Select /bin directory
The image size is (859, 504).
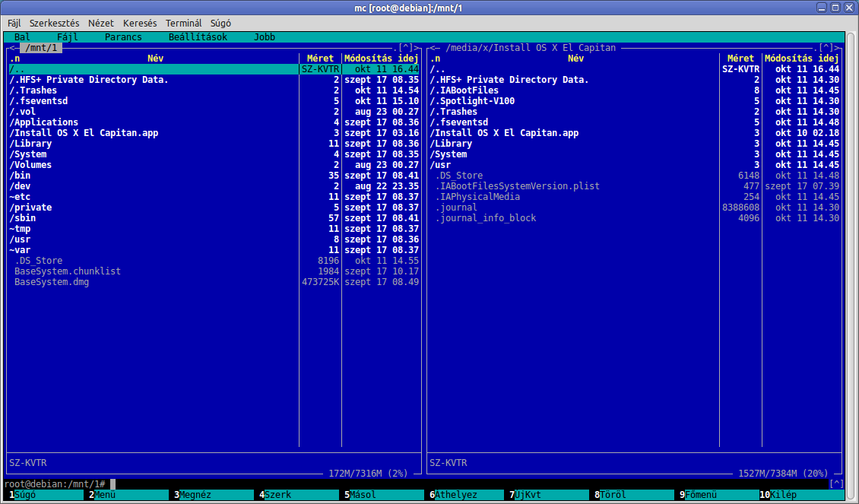pos(214,176)
